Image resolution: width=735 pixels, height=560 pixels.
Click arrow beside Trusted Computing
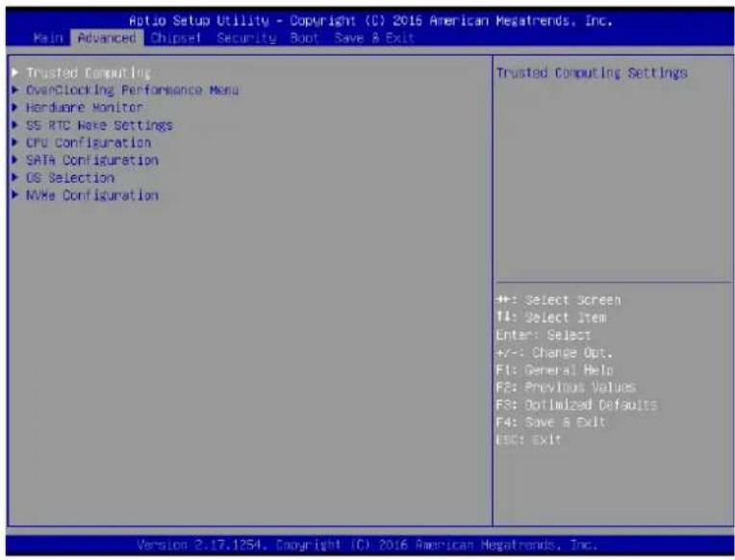click(15, 72)
